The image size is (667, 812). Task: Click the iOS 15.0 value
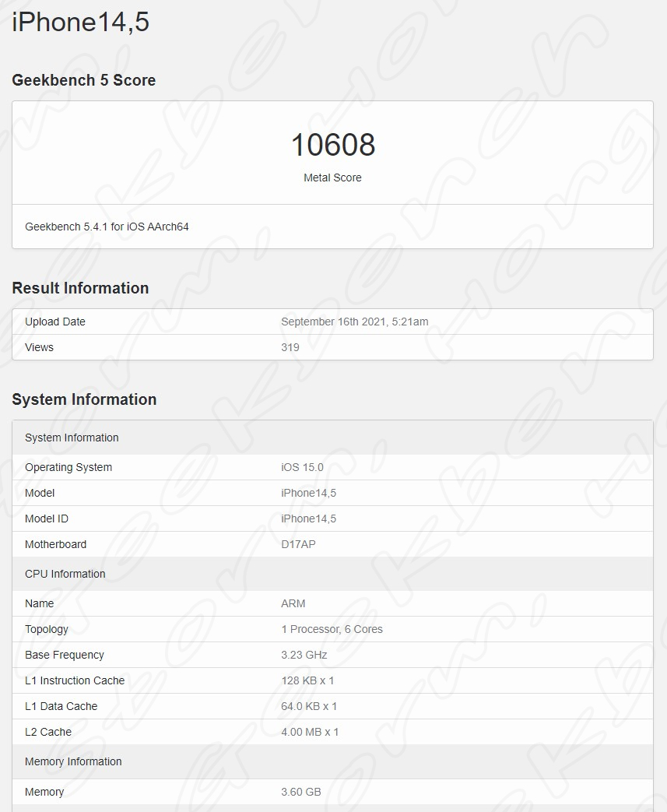click(x=303, y=467)
